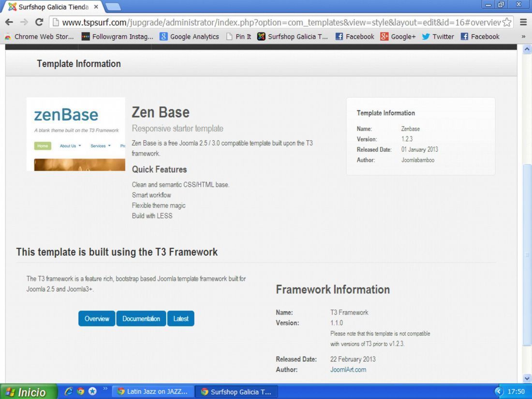Image resolution: width=532 pixels, height=399 pixels.
Task: Click the Zen Base title heading
Action: pos(161,112)
